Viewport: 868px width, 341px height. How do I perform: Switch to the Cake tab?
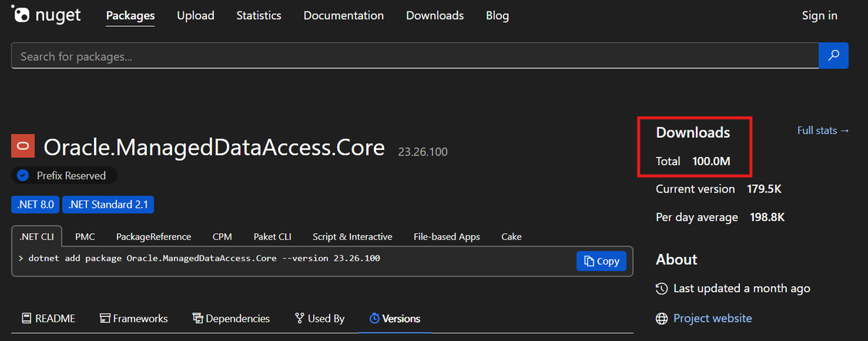coord(511,237)
